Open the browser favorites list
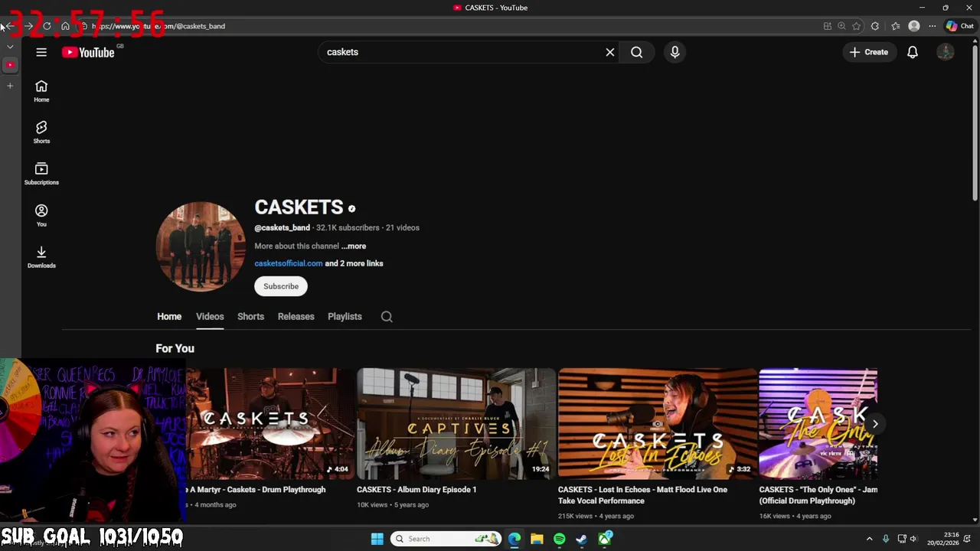 tap(896, 26)
